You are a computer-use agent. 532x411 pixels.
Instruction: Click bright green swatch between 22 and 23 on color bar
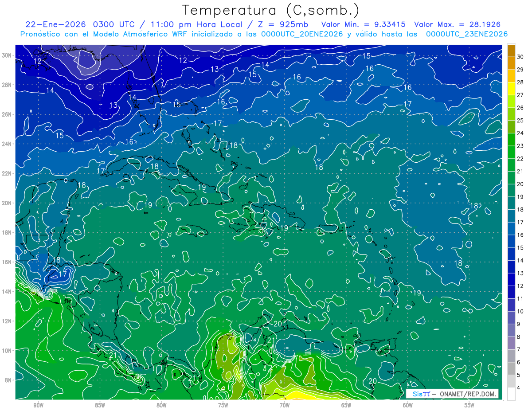511,152
